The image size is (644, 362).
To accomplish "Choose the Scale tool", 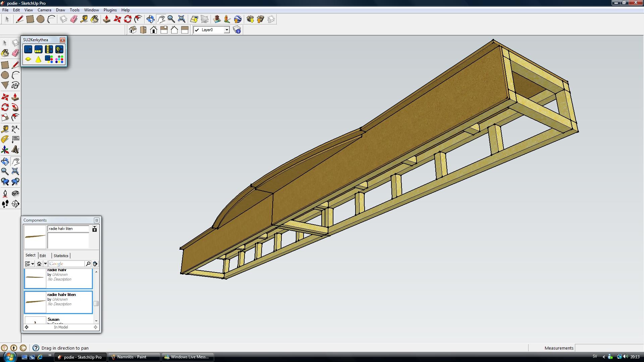I will coord(5,117).
